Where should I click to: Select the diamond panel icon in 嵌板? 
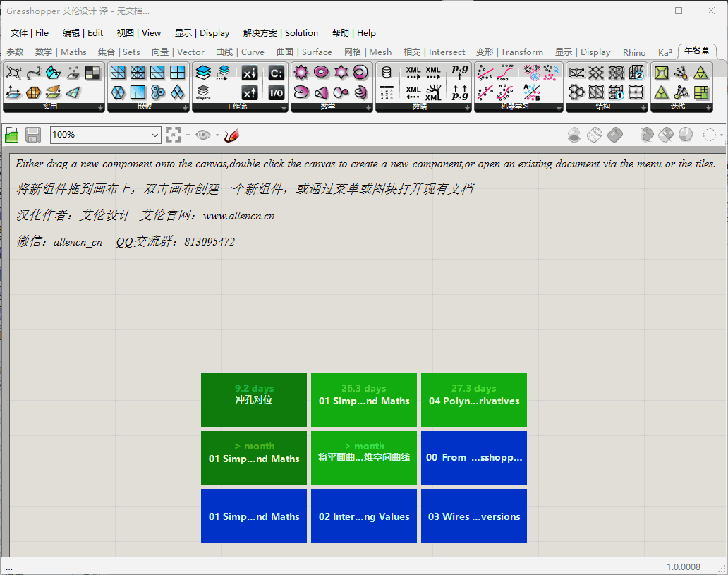177,92
